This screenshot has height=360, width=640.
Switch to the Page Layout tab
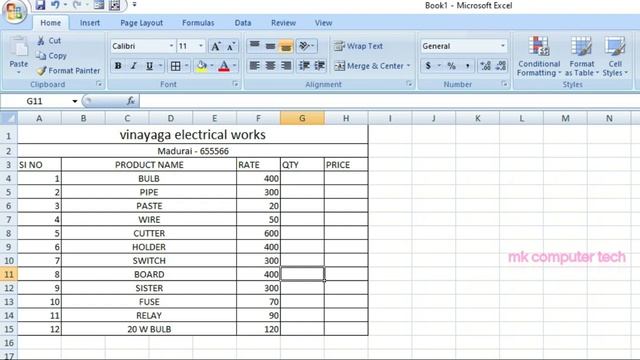coord(142,23)
